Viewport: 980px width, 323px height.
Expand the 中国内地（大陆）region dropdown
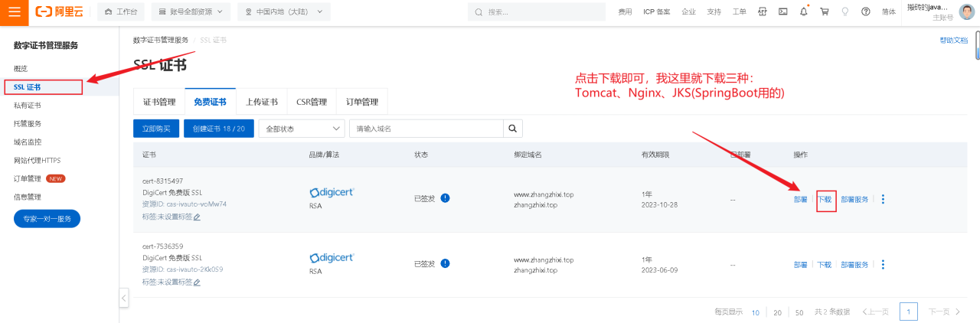pos(284,11)
